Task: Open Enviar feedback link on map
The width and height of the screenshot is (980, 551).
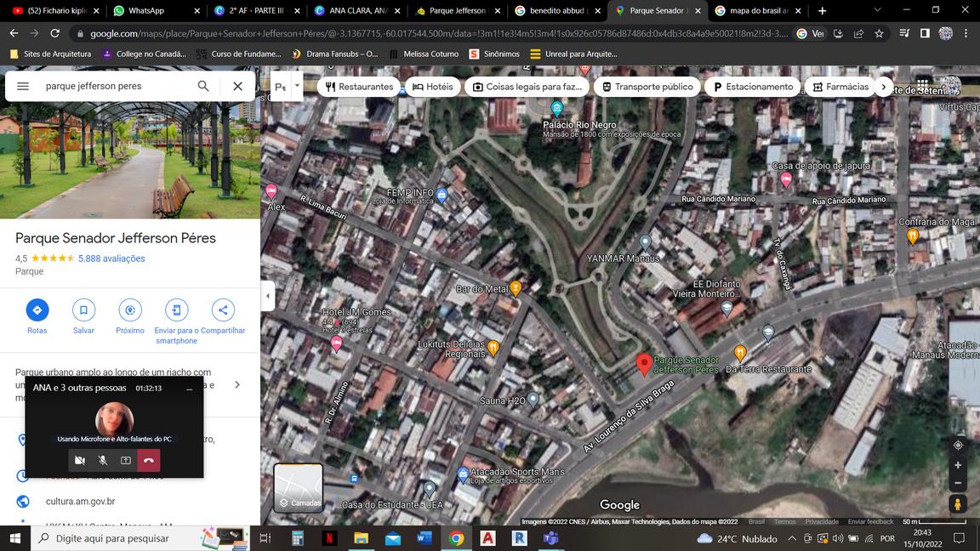Action: (x=870, y=521)
